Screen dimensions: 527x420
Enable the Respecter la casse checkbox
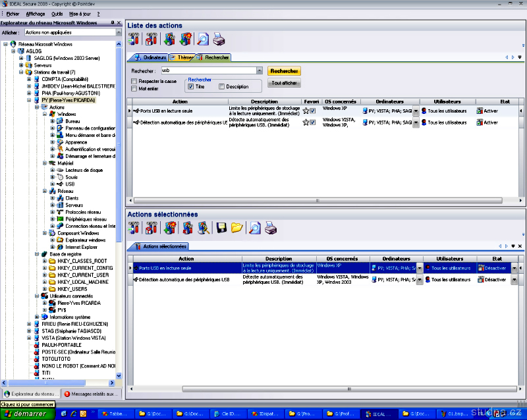pos(134,81)
